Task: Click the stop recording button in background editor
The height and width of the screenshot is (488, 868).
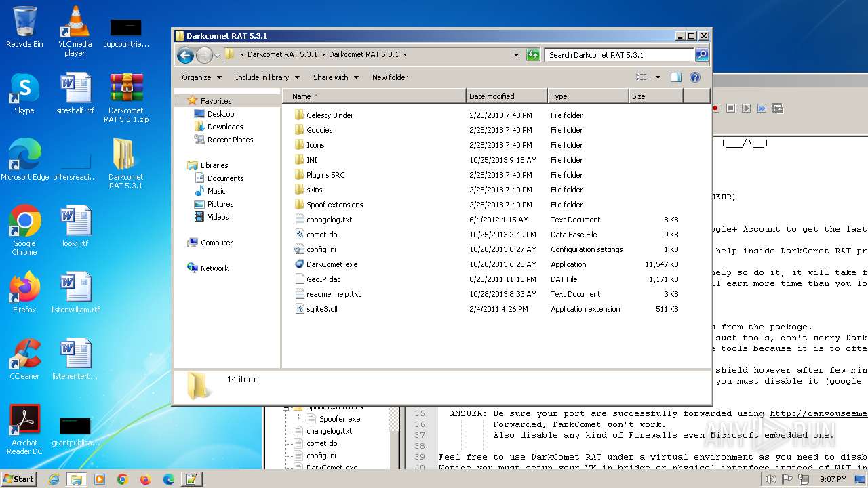Action: 730,108
